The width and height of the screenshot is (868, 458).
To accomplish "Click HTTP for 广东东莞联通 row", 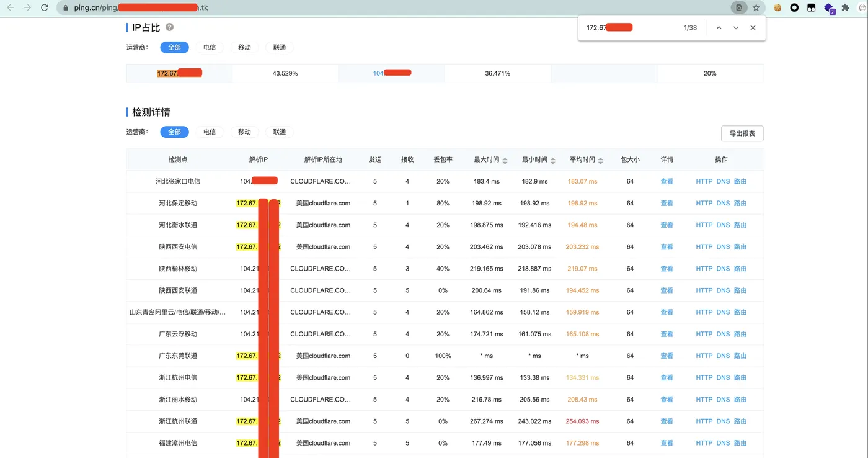I will [704, 356].
